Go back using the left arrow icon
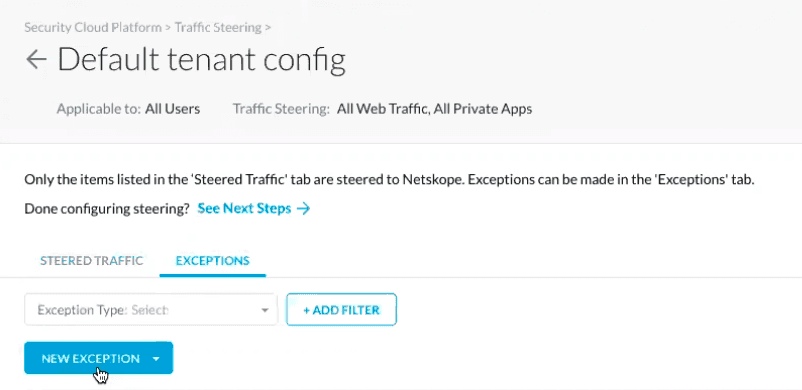Viewport: 802px width, 390px height. (36, 60)
